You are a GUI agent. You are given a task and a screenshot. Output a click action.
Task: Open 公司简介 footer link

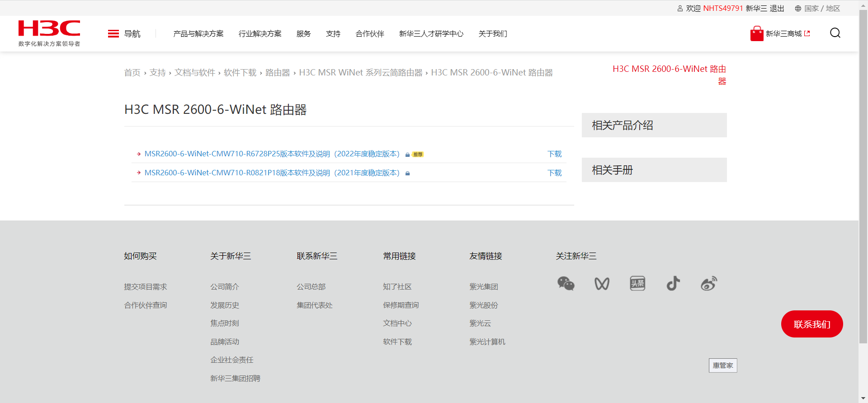click(225, 287)
